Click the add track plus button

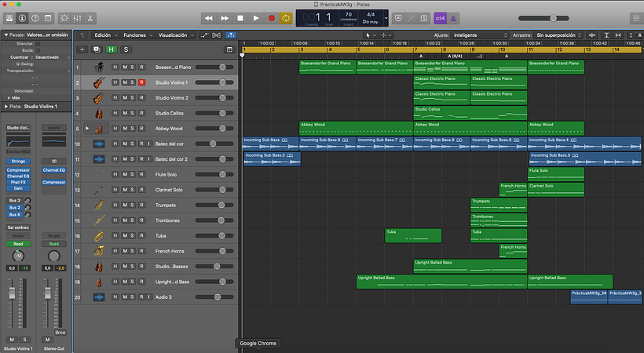click(82, 49)
